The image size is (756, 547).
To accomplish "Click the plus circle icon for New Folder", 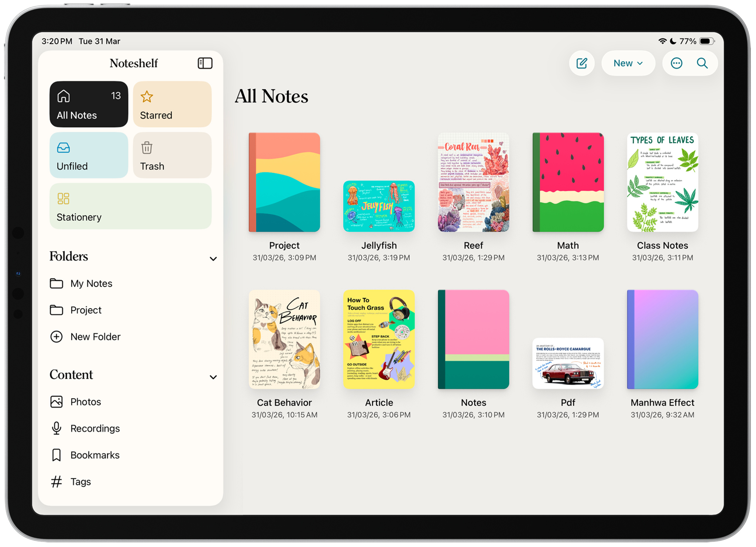I will point(56,337).
